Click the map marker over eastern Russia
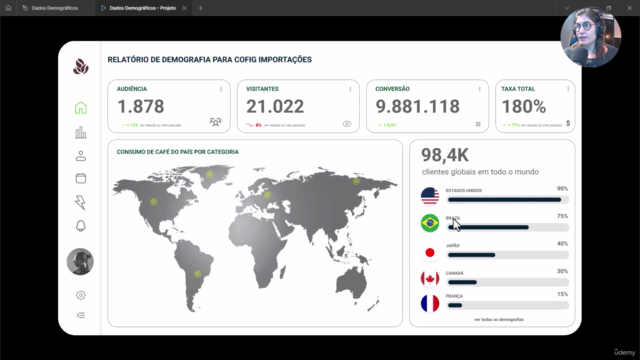This screenshot has width=640, height=360. pos(356,181)
